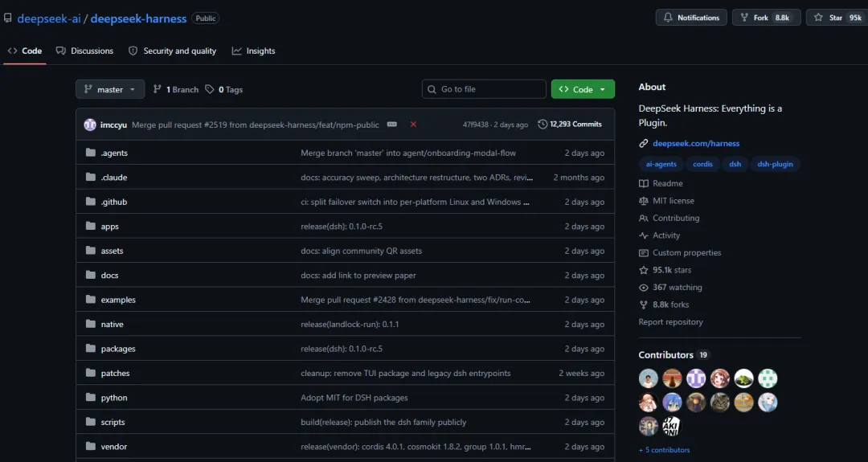Open commit 'release(landlock-run): 0.1.1'
Image resolution: width=868 pixels, height=462 pixels.
point(350,325)
